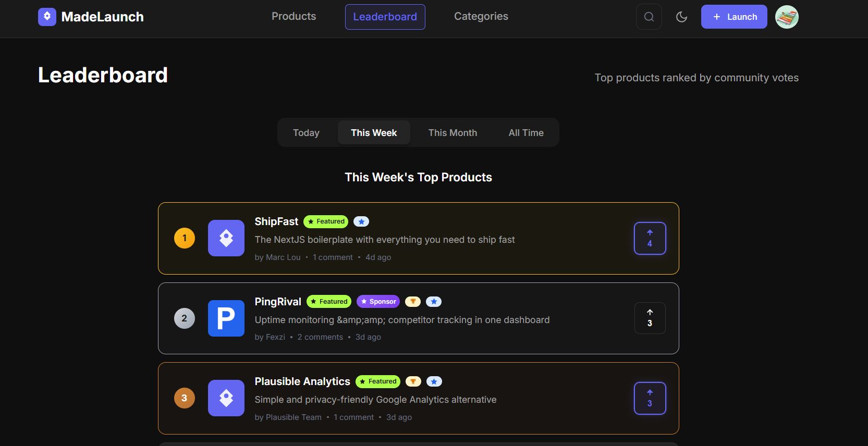Select the This Month tab
Viewport: 868px width, 446px height.
click(x=453, y=133)
